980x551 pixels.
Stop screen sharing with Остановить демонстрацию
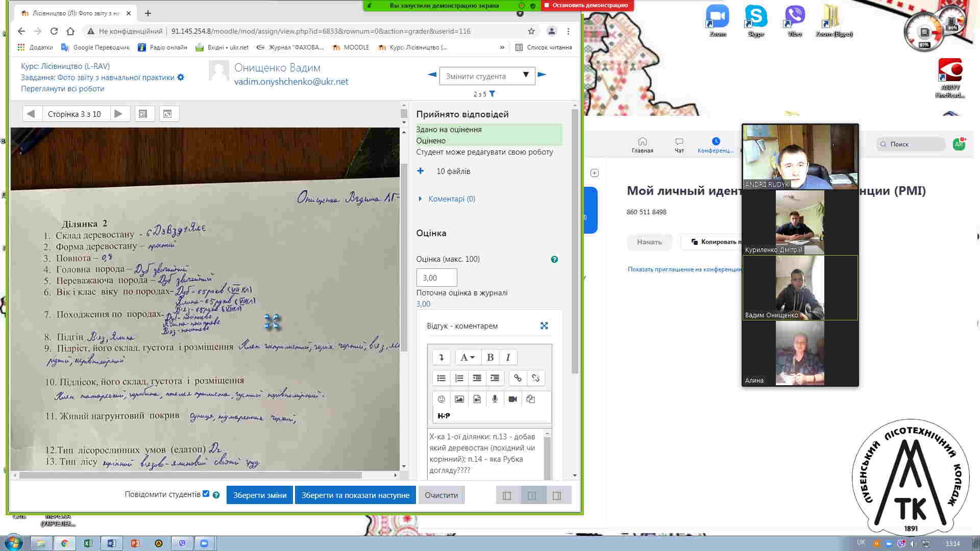click(587, 6)
